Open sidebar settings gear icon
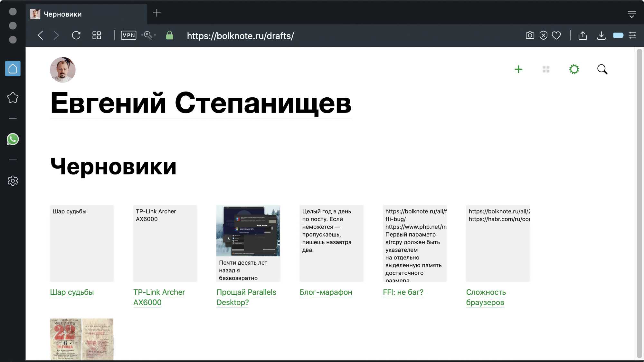This screenshot has height=362, width=644. point(13,181)
